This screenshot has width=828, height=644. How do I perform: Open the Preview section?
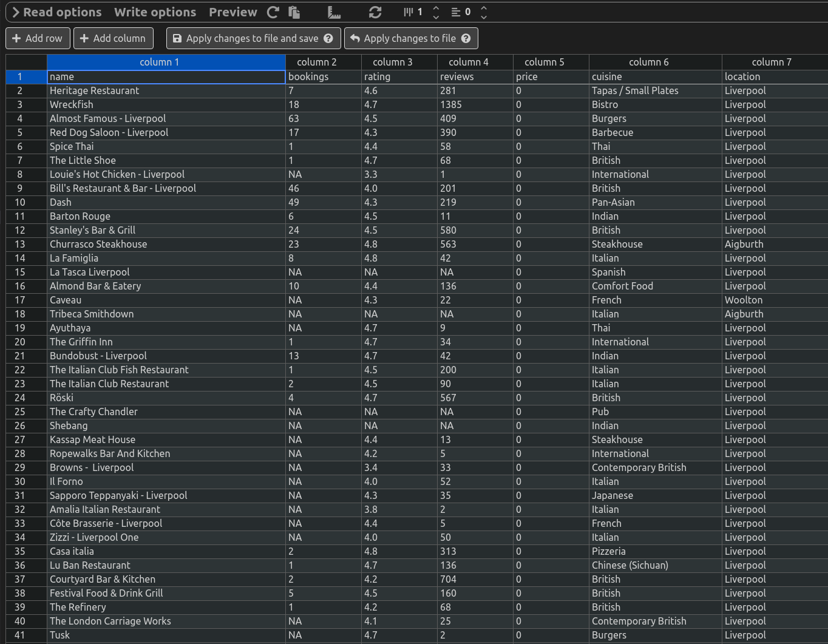(x=233, y=12)
